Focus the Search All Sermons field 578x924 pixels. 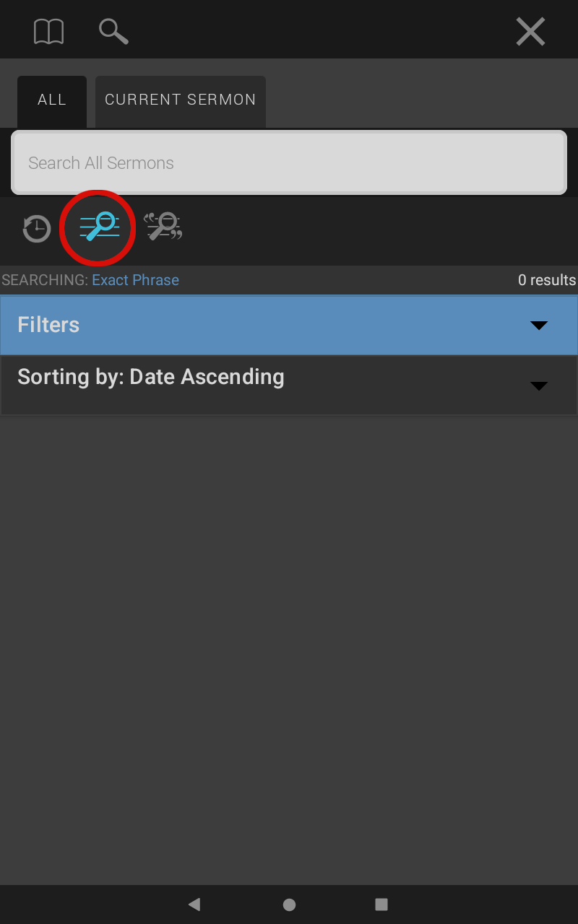point(289,162)
